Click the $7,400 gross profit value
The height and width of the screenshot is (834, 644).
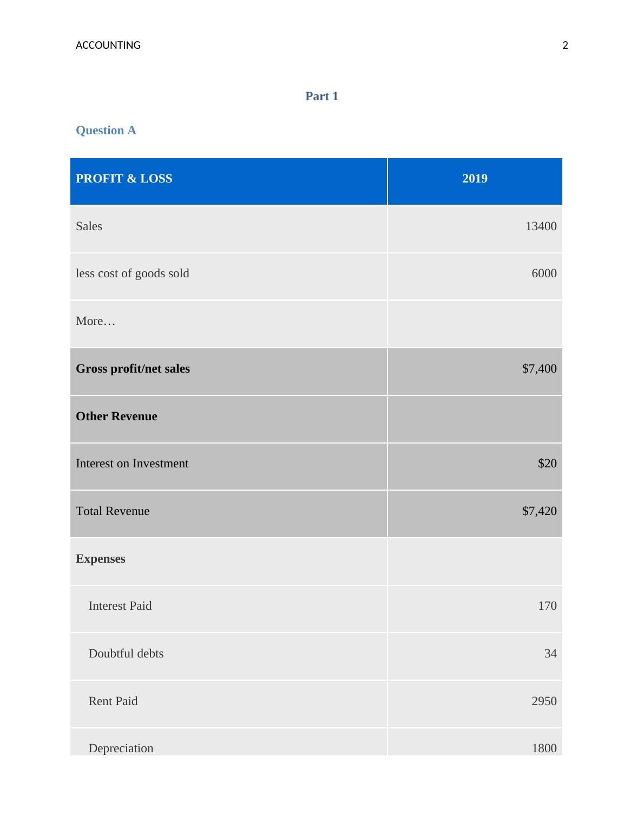coord(539,369)
